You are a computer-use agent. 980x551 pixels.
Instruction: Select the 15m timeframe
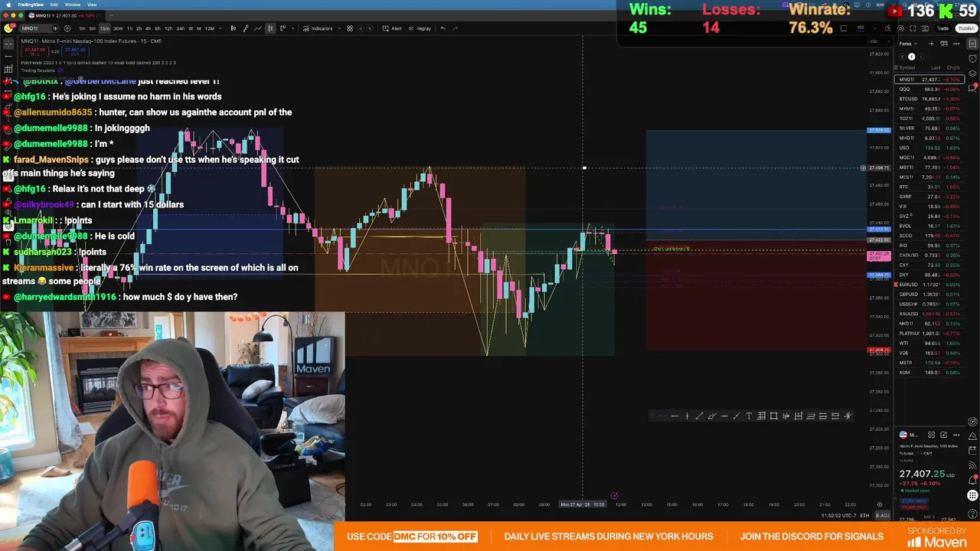(x=104, y=28)
